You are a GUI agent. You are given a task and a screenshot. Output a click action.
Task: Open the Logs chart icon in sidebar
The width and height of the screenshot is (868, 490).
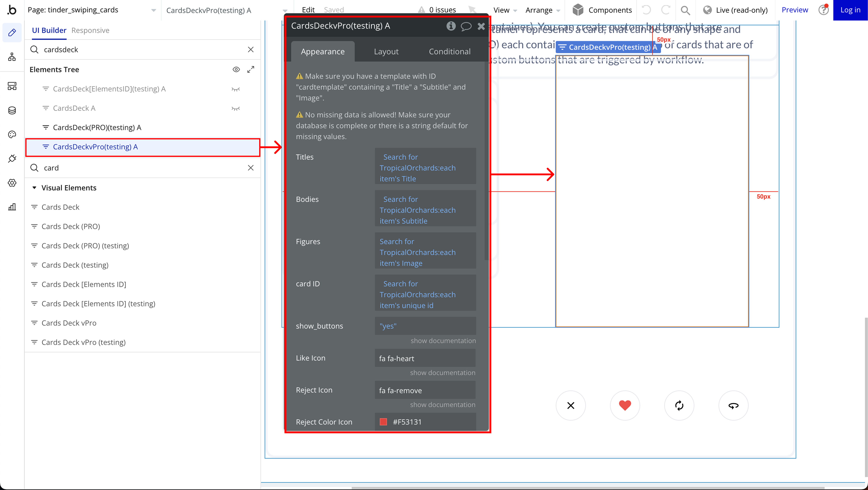tap(12, 207)
